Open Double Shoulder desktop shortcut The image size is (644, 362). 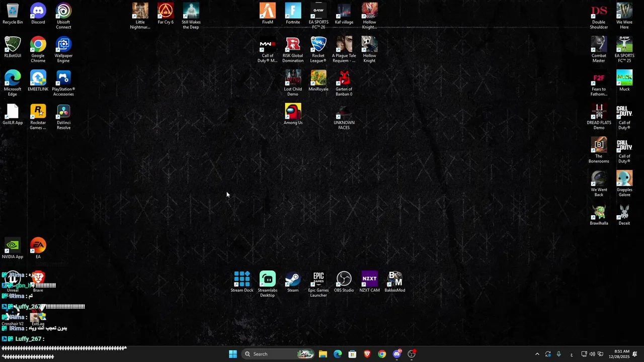tap(599, 17)
